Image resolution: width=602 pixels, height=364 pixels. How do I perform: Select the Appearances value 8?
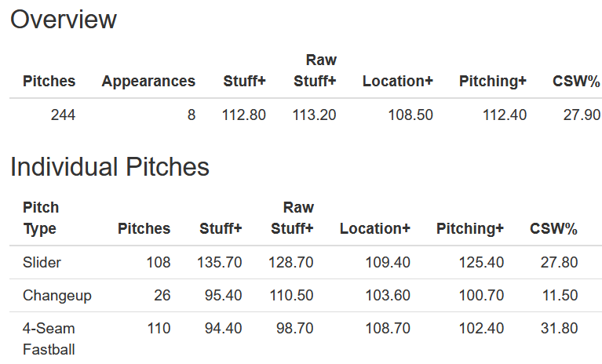(191, 115)
